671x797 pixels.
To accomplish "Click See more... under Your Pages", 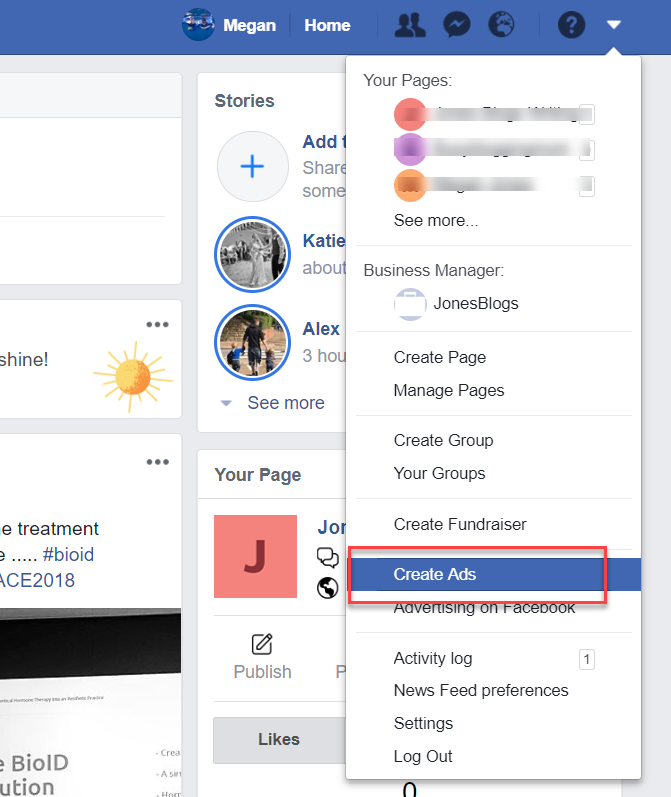I will (436, 220).
